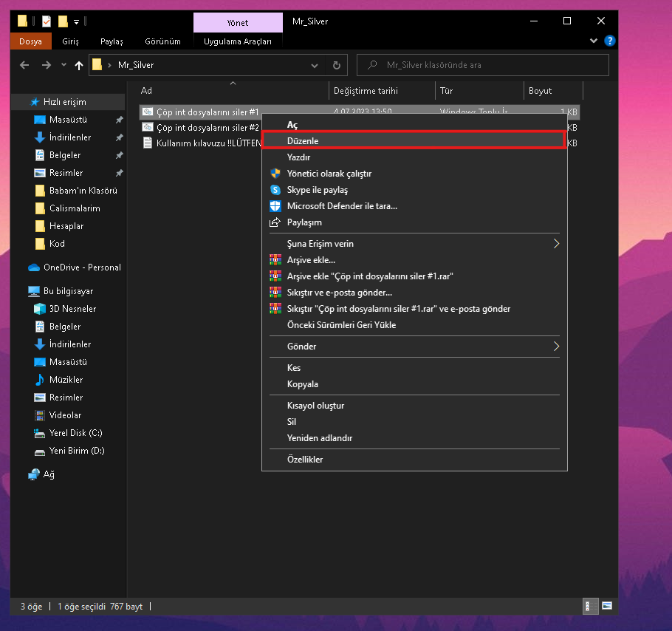The image size is (672, 631).
Task: Sort by Boyut column header
Action: click(553, 90)
